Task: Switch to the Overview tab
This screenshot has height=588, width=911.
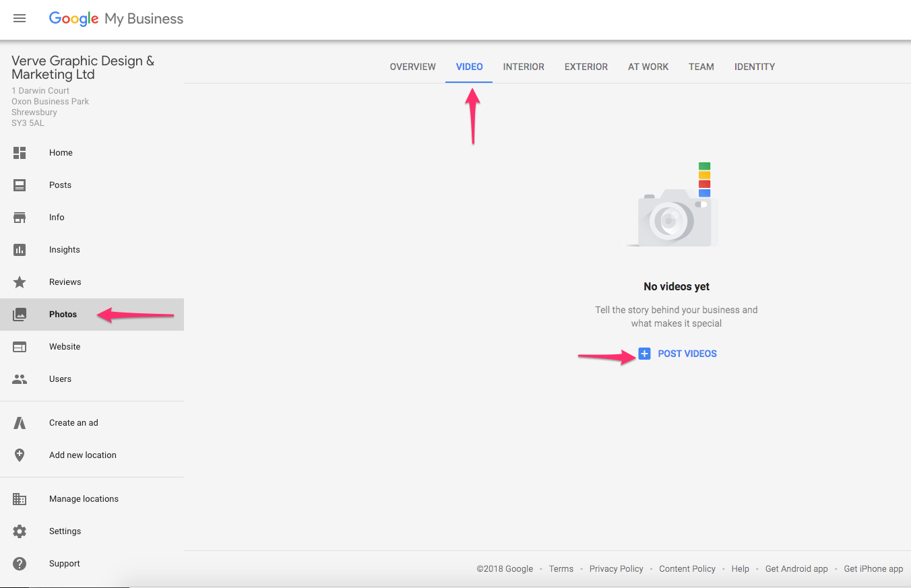Action: (x=413, y=67)
